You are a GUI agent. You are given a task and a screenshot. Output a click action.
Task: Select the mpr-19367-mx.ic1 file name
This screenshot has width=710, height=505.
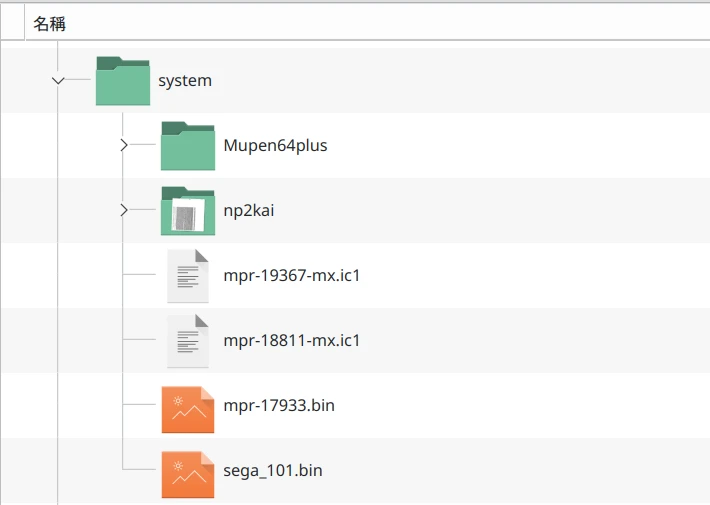291,276
